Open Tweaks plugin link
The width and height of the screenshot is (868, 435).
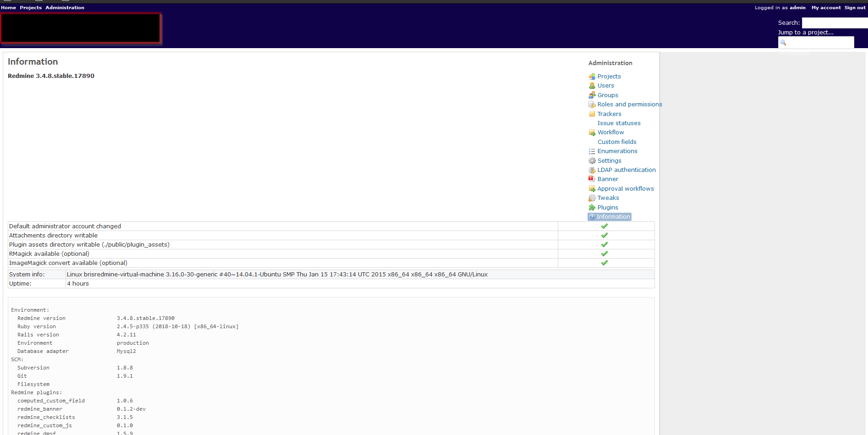click(x=608, y=198)
